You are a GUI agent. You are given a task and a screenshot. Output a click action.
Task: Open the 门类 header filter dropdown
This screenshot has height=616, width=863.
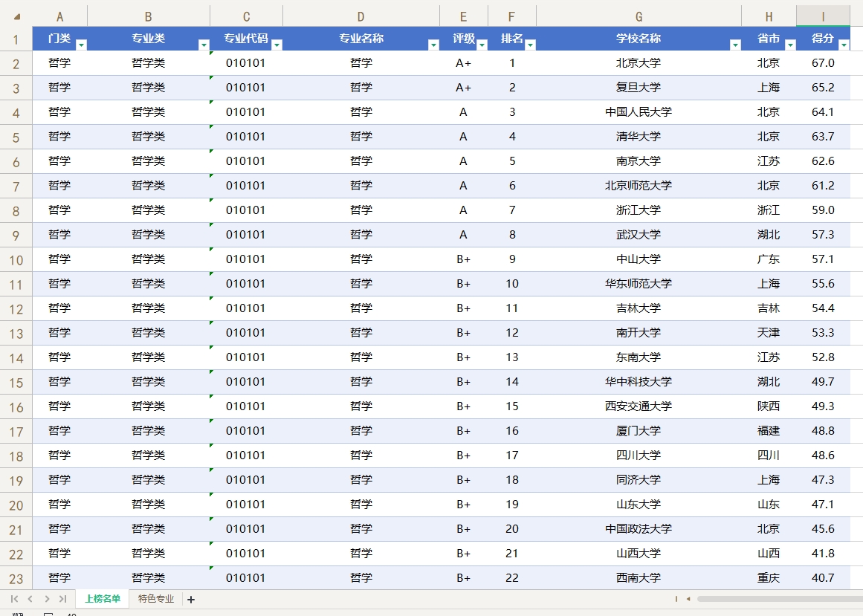pyautogui.click(x=82, y=44)
